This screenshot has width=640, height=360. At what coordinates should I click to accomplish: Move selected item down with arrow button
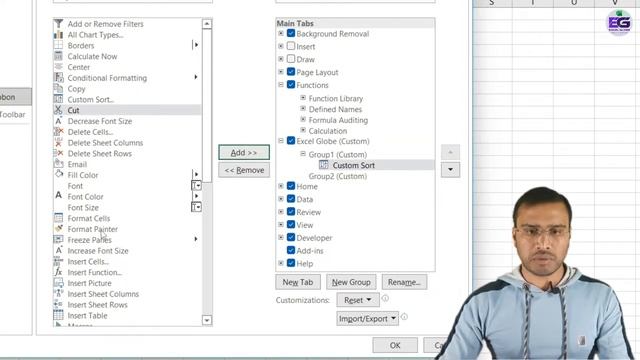[450, 169]
